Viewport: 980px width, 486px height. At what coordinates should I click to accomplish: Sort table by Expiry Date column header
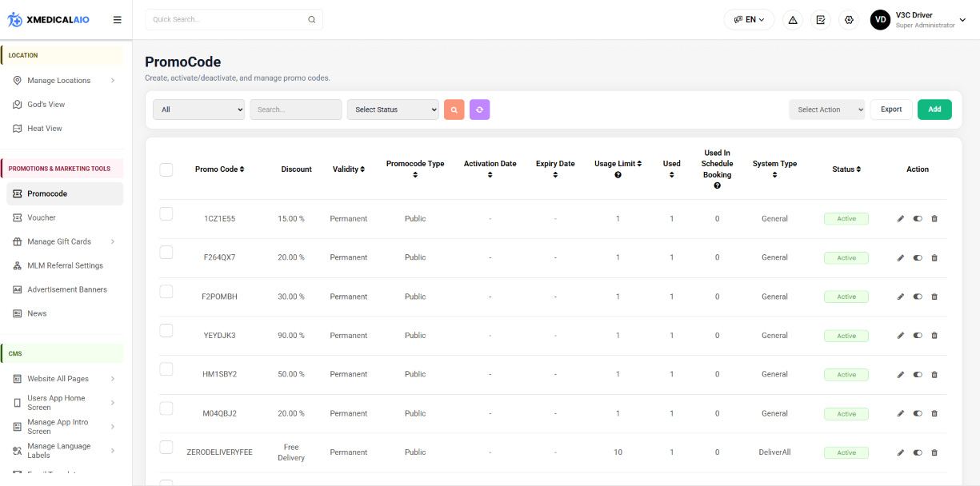[x=555, y=169]
